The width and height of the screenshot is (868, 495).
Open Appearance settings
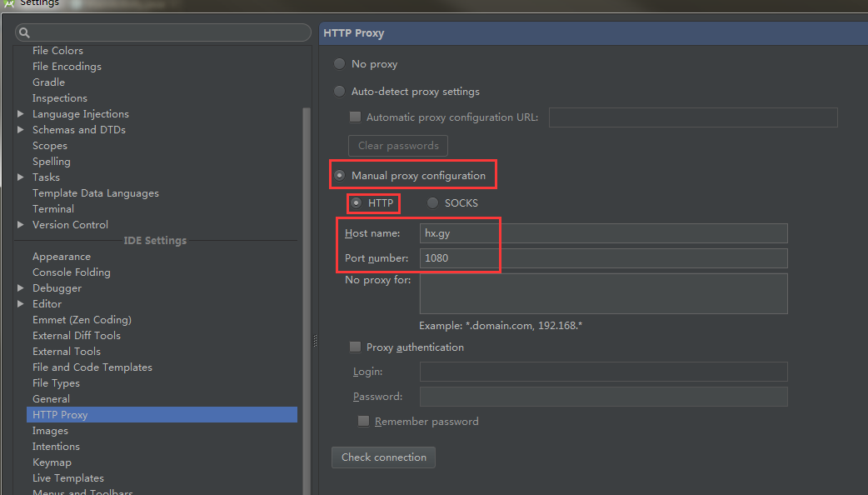click(x=62, y=257)
